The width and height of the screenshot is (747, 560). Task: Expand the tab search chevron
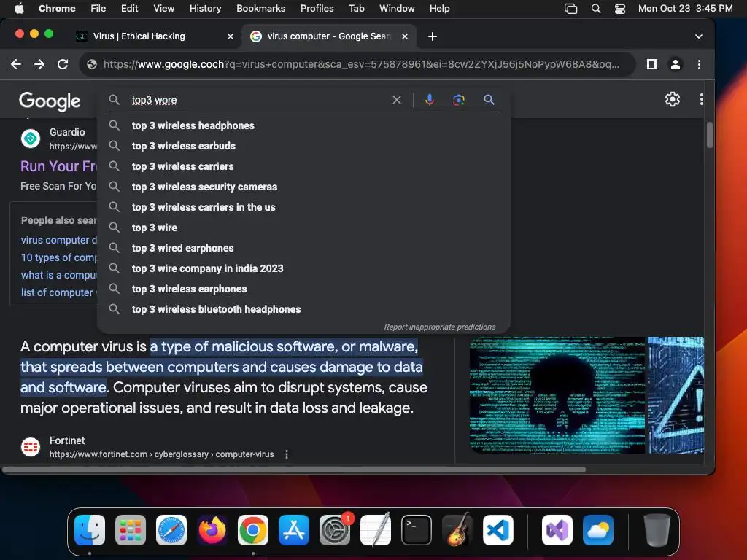coord(698,36)
